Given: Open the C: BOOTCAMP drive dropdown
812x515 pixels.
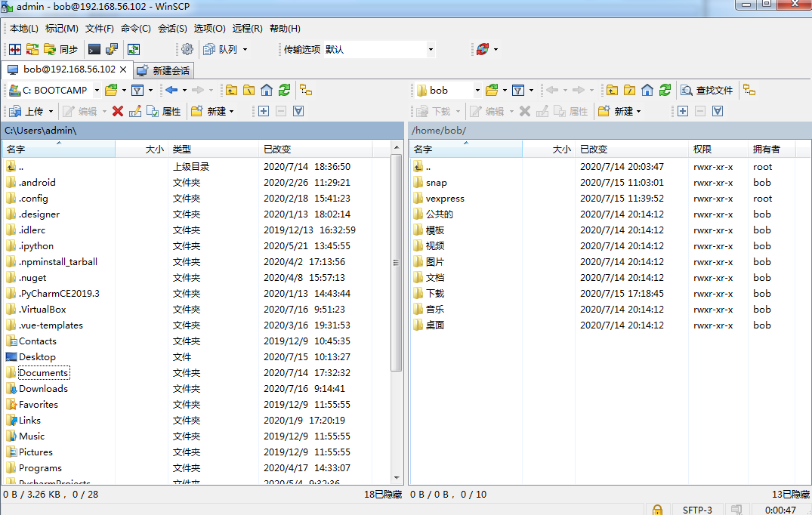Looking at the screenshot, I should coord(96,91).
